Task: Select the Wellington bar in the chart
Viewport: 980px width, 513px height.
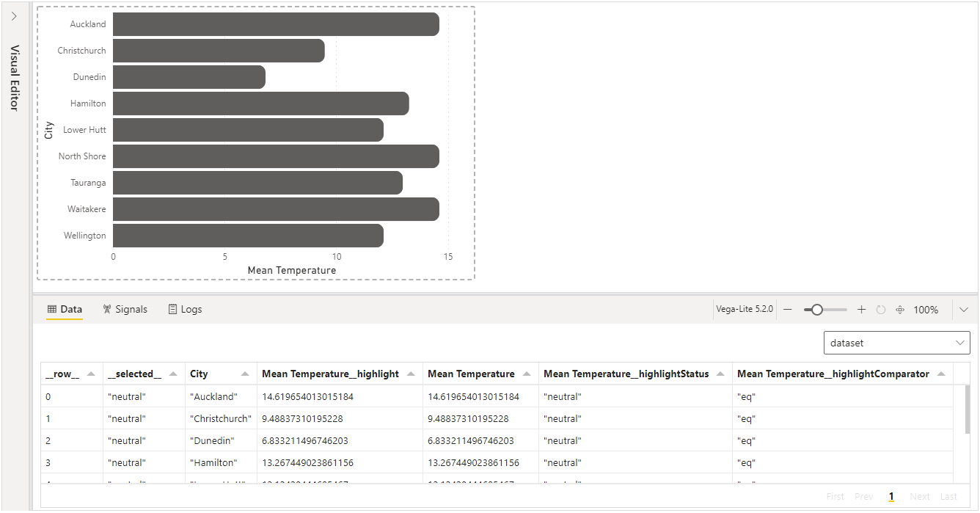Action: click(248, 236)
